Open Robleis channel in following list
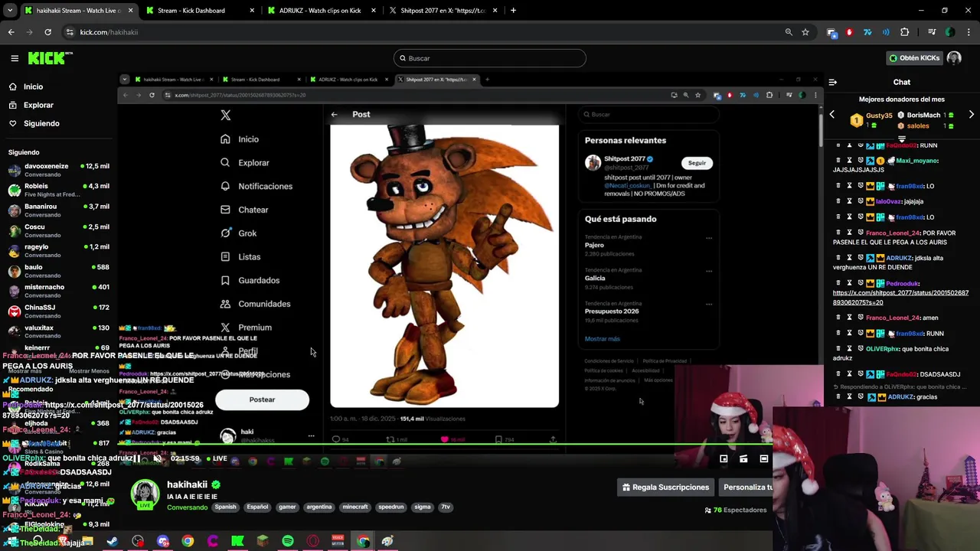The height and width of the screenshot is (551, 980). coord(58,190)
